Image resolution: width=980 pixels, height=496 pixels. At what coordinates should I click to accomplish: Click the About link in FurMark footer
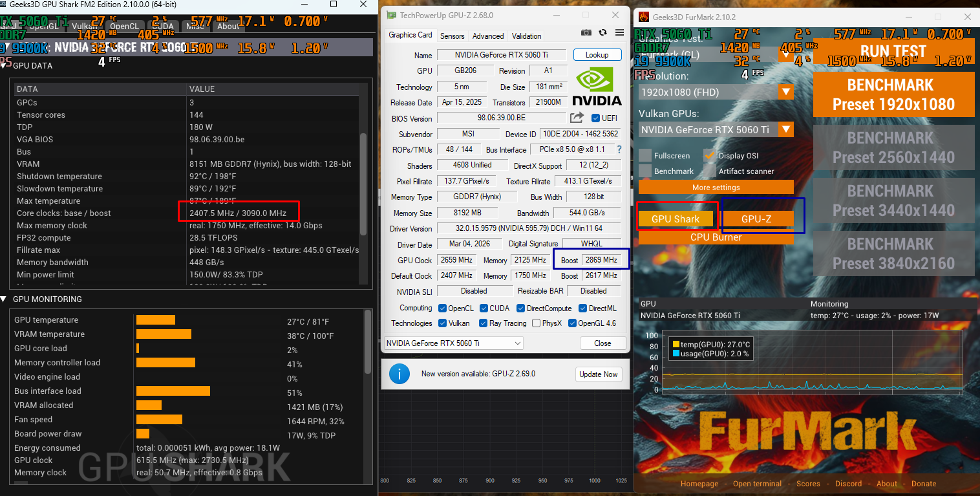[887, 484]
